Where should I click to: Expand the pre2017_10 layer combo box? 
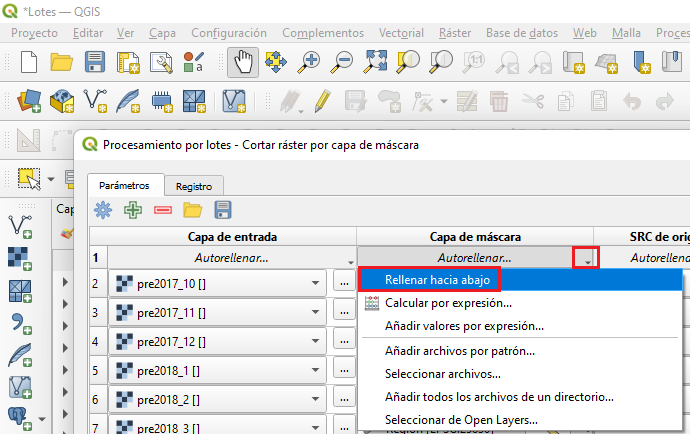point(317,284)
